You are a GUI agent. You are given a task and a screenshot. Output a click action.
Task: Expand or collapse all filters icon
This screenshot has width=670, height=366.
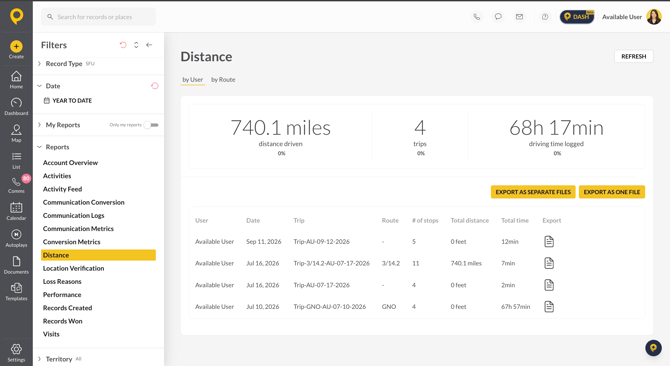pyautogui.click(x=136, y=45)
